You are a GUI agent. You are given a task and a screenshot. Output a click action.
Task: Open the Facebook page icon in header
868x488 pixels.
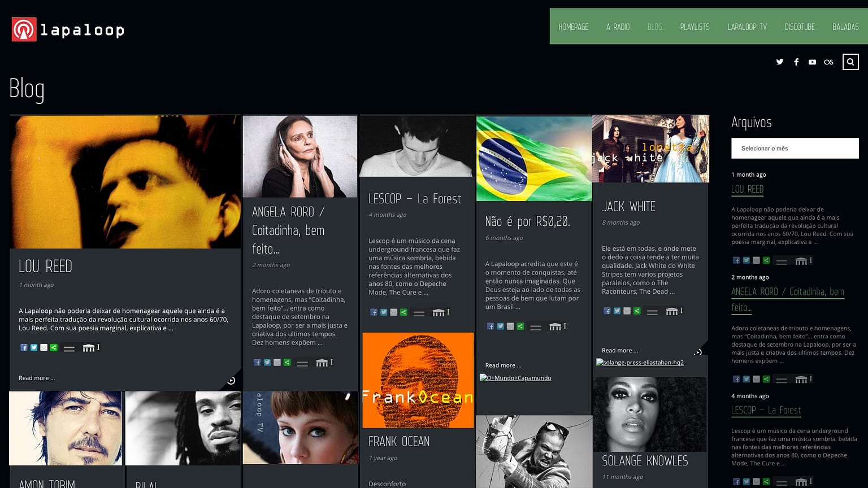[x=796, y=62]
